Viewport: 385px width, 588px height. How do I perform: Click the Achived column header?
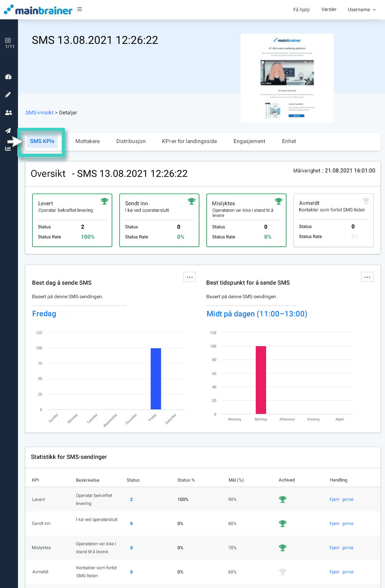(287, 480)
